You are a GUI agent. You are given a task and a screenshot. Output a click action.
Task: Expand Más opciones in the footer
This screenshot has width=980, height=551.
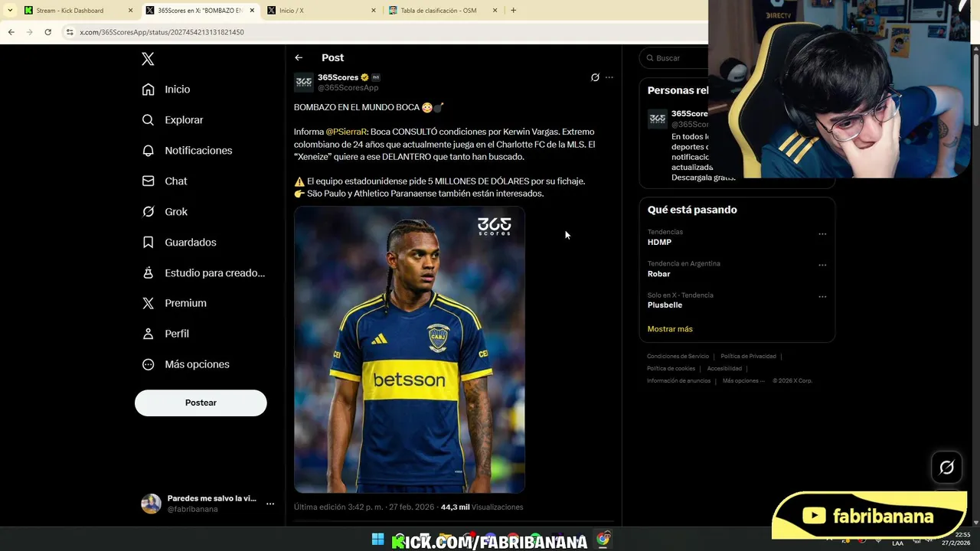(x=743, y=381)
